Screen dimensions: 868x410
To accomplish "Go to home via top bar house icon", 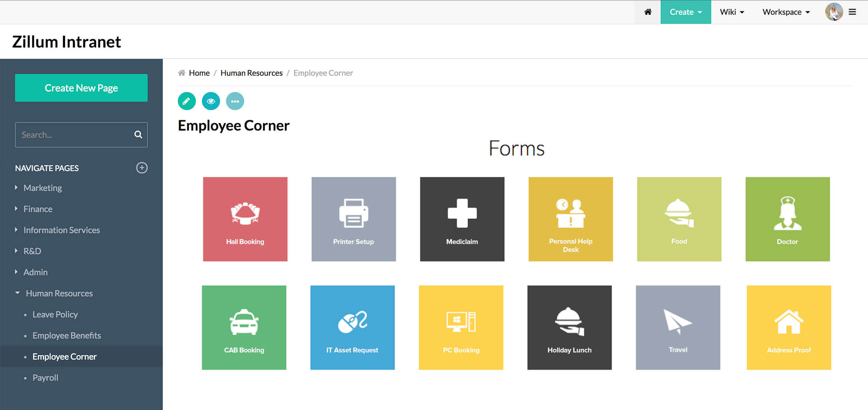I will [x=647, y=12].
